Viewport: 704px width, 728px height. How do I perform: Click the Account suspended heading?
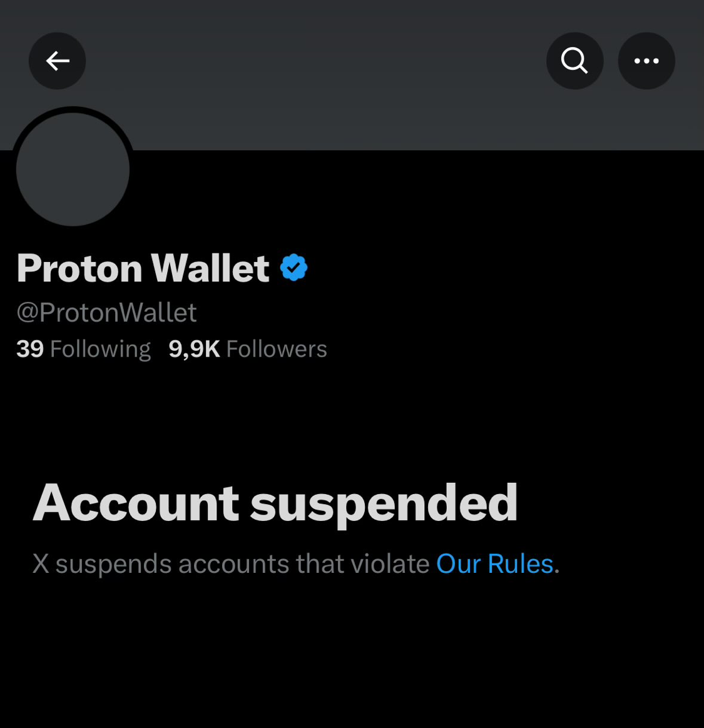click(275, 505)
